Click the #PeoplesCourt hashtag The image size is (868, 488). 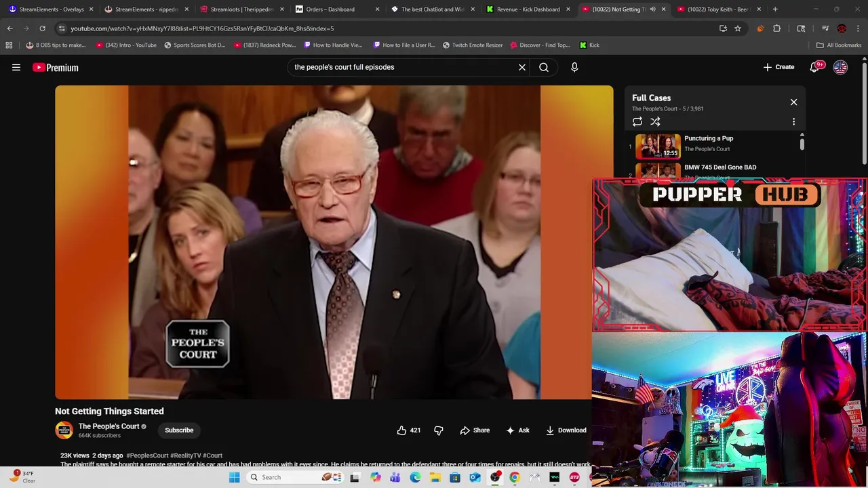(147, 455)
